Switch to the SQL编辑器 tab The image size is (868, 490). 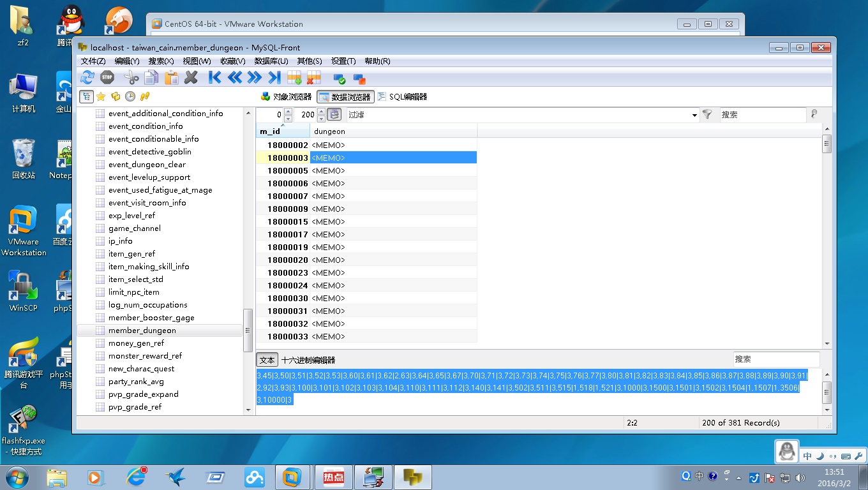(402, 97)
